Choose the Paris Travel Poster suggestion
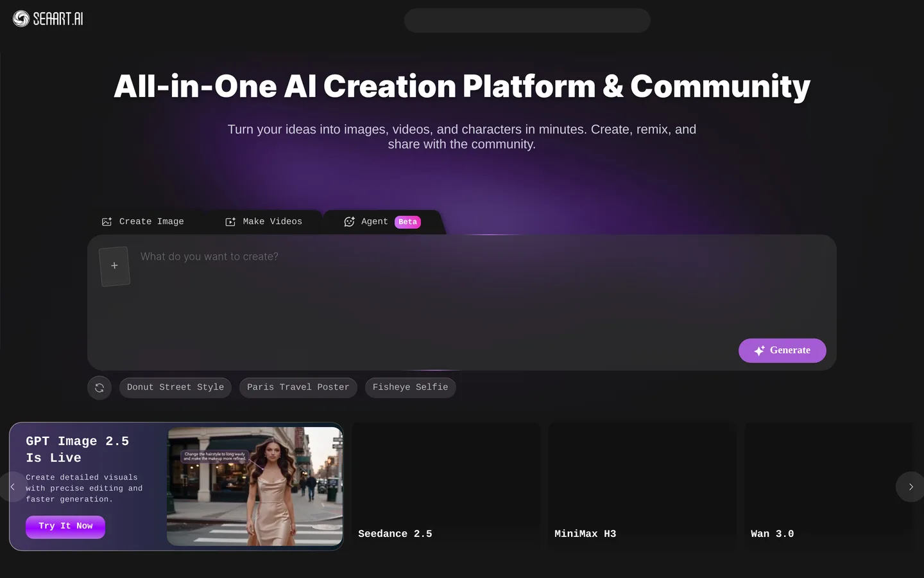924x578 pixels. click(x=298, y=388)
